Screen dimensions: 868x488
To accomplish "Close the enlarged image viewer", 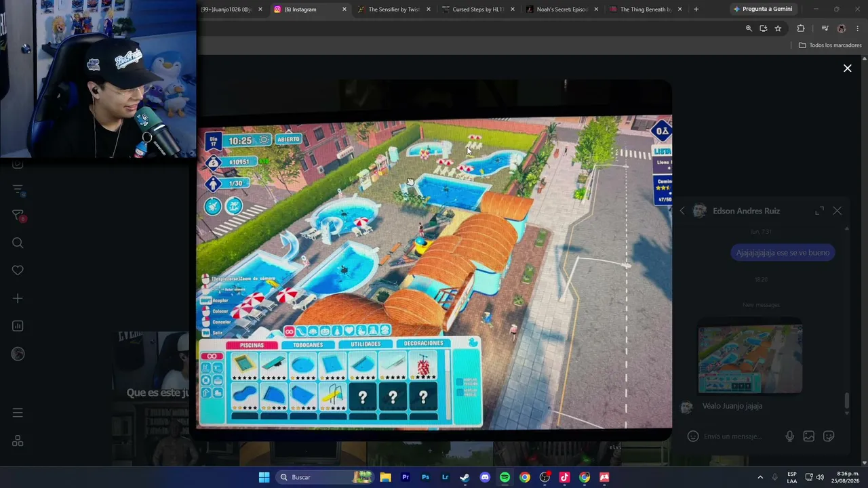I will point(847,68).
